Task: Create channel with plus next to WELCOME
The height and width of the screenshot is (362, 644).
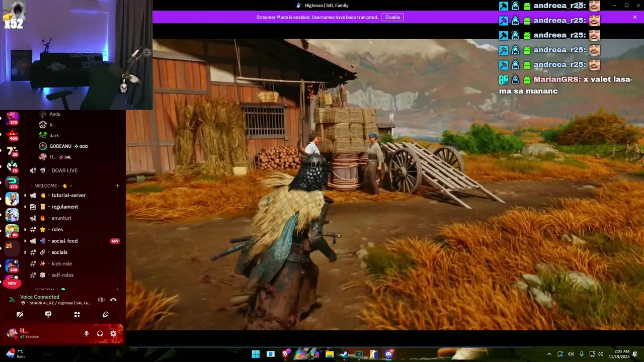Action: tap(117, 186)
